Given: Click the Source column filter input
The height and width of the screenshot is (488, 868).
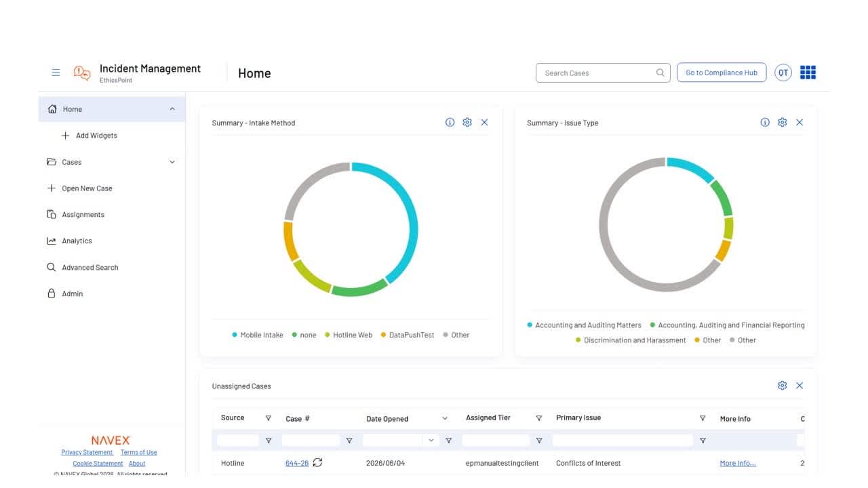Looking at the screenshot, I should (238, 441).
